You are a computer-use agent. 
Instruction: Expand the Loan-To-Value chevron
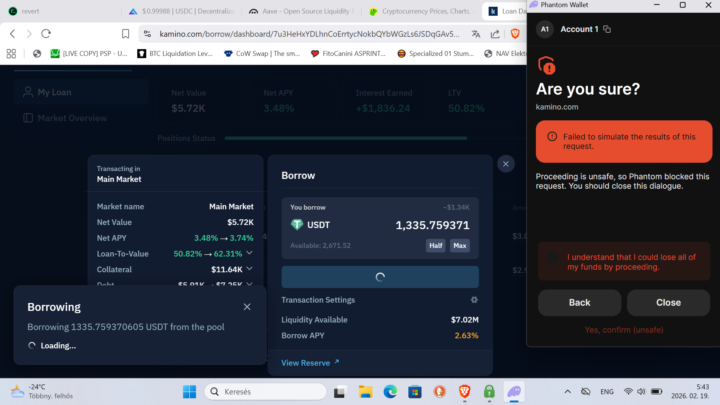[x=249, y=253]
